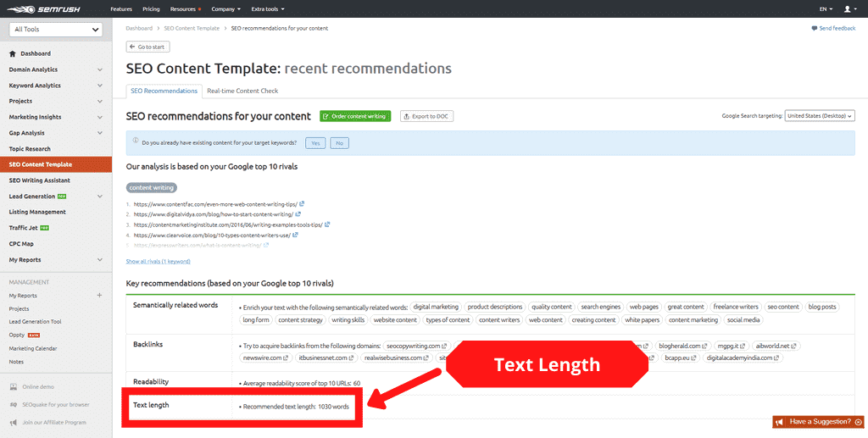
Task: Open Listing Management in sidebar
Action: click(37, 212)
